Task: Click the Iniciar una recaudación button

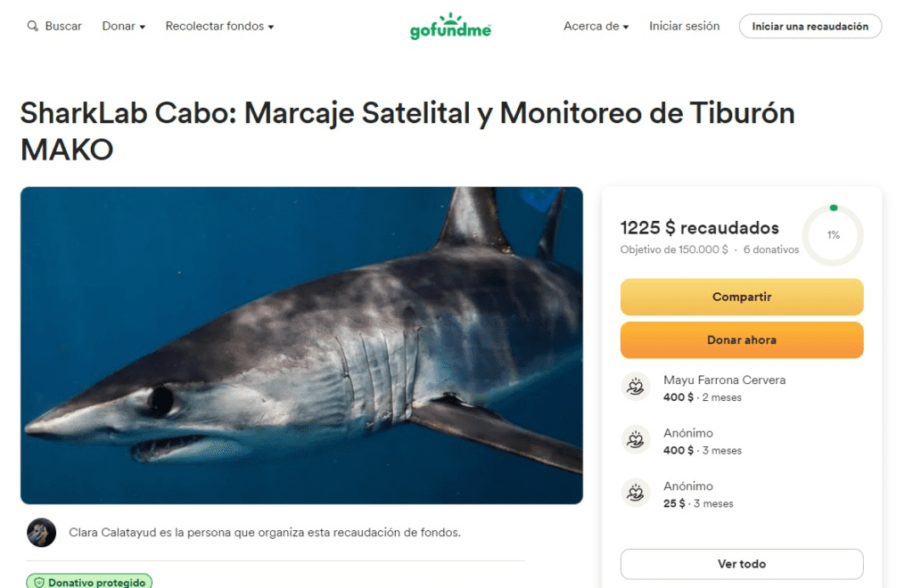Action: point(810,26)
